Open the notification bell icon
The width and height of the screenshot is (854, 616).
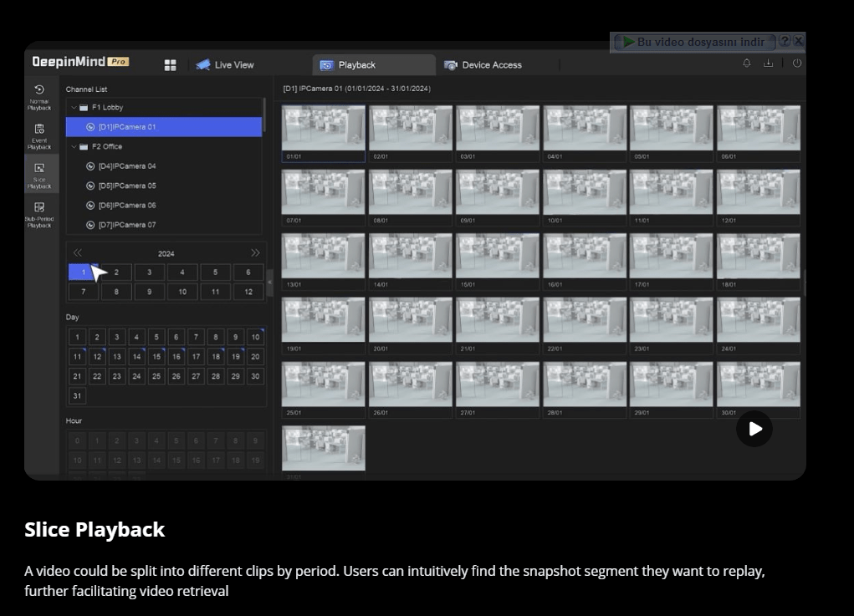click(x=747, y=64)
